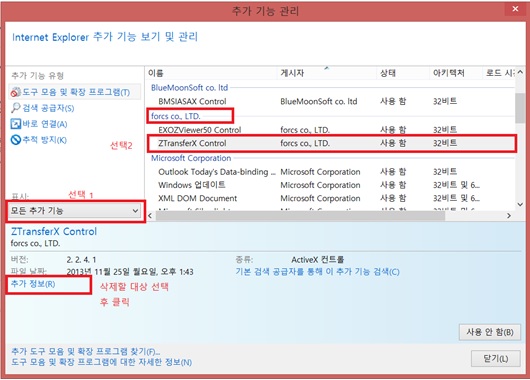The height and width of the screenshot is (380, 530).
Task: Collapse the BlueMoonSoft co. ltd group
Action: (189, 88)
